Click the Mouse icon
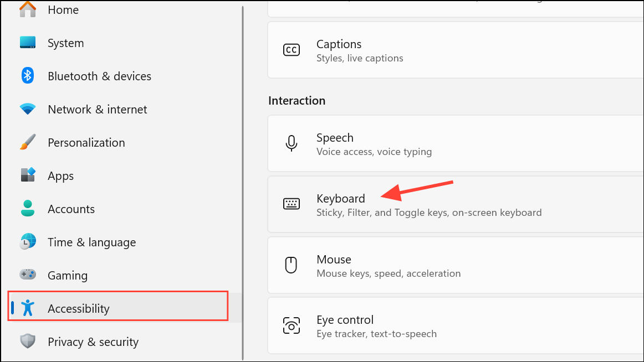This screenshot has width=644, height=362. [292, 265]
